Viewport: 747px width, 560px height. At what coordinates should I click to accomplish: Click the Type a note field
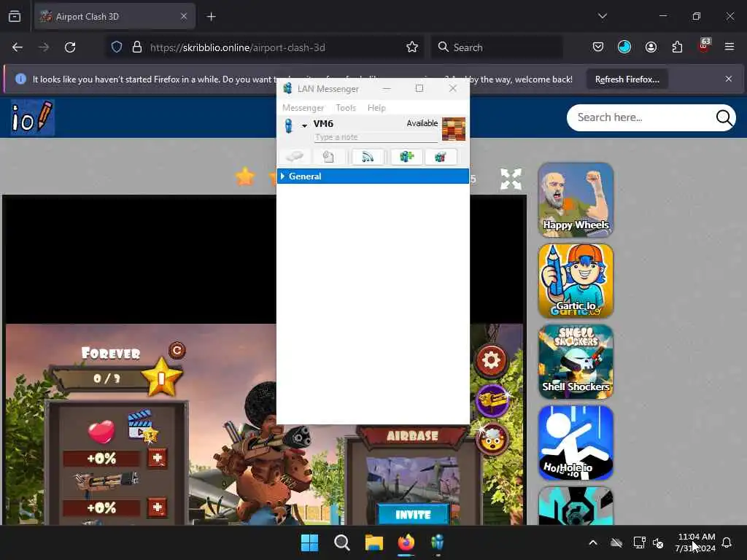376,137
